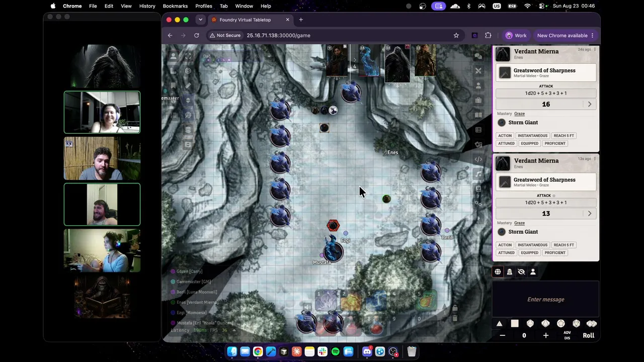The image size is (644, 362).
Task: Open the Journal book sidebar tab
Action: tap(478, 115)
